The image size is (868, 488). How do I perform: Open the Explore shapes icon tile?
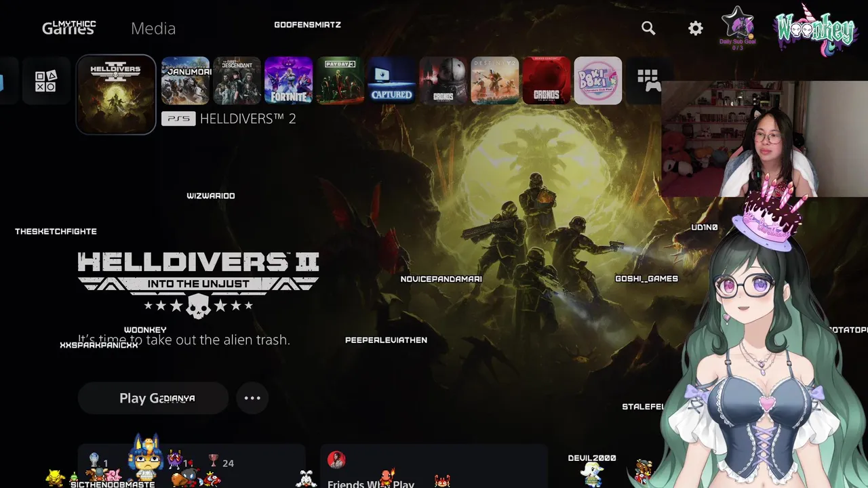[45, 81]
